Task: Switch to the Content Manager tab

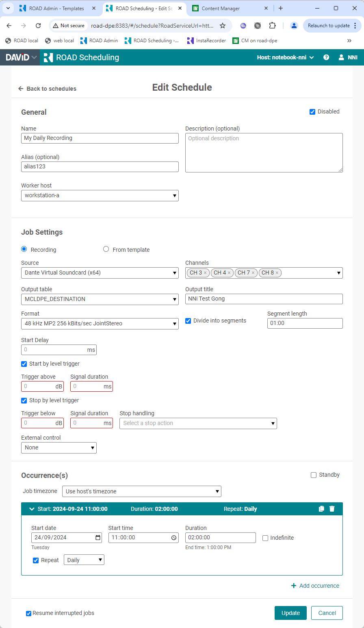Action: coord(221,8)
